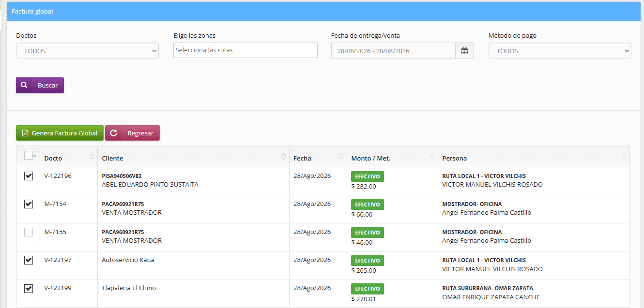Screen dimensions: 644x308
Task: Click the Factura global panel header
Action: (323, 11)
